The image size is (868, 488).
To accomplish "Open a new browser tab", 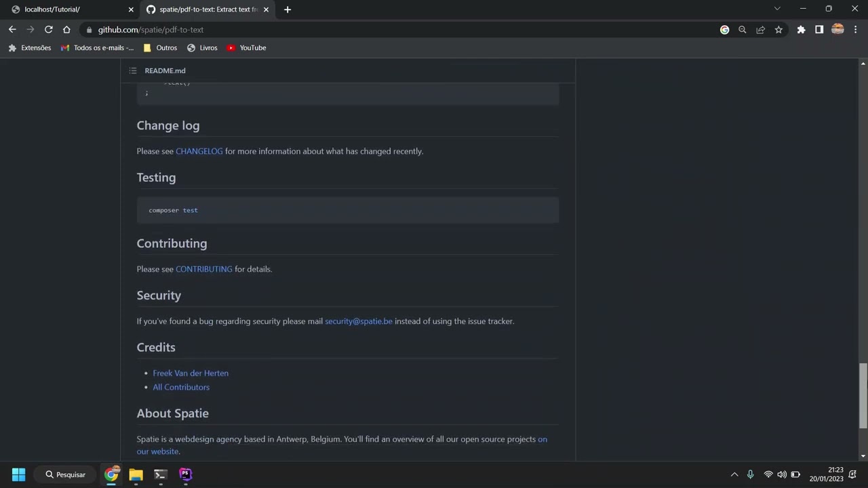I will (x=288, y=9).
